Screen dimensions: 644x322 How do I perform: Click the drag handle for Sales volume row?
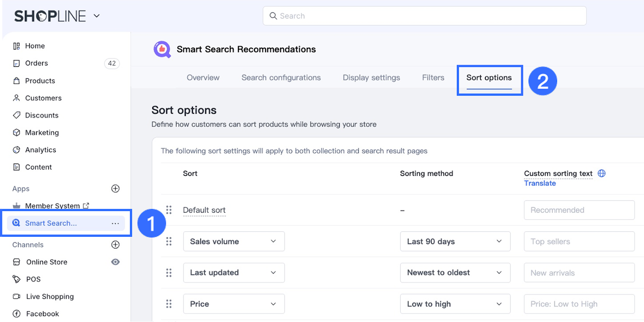[169, 241]
